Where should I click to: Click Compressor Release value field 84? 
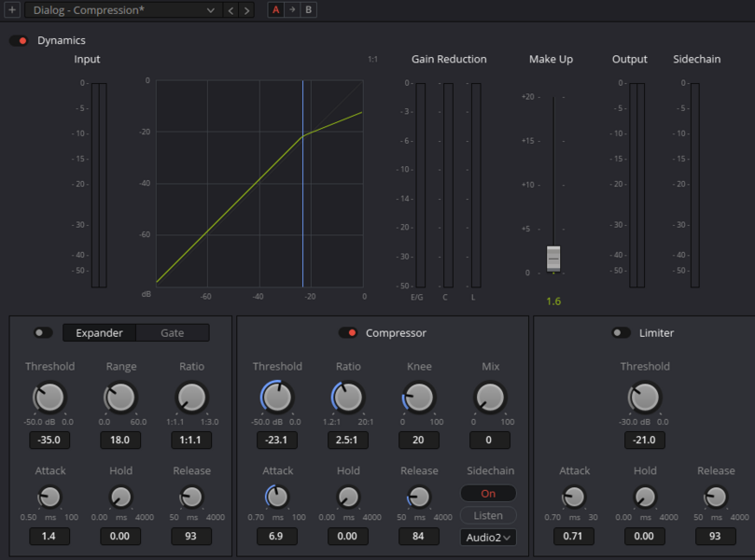[x=419, y=536]
